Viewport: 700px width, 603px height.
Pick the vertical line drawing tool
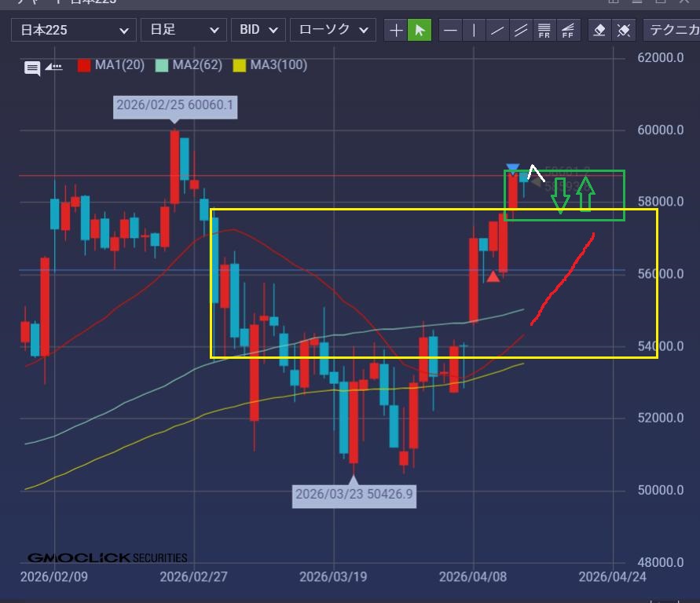pyautogui.click(x=474, y=31)
